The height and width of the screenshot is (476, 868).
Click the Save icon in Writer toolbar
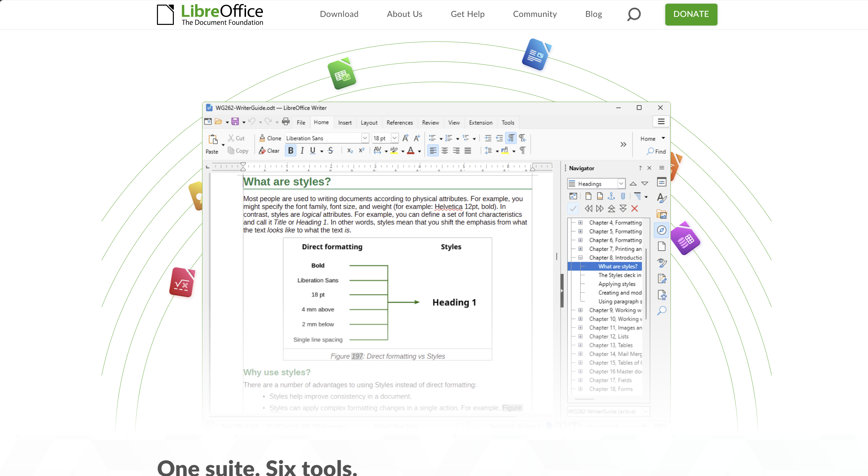[235, 122]
